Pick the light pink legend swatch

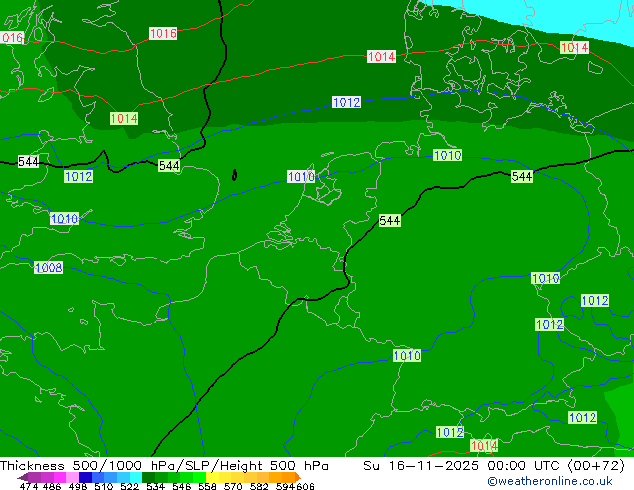tap(72, 477)
